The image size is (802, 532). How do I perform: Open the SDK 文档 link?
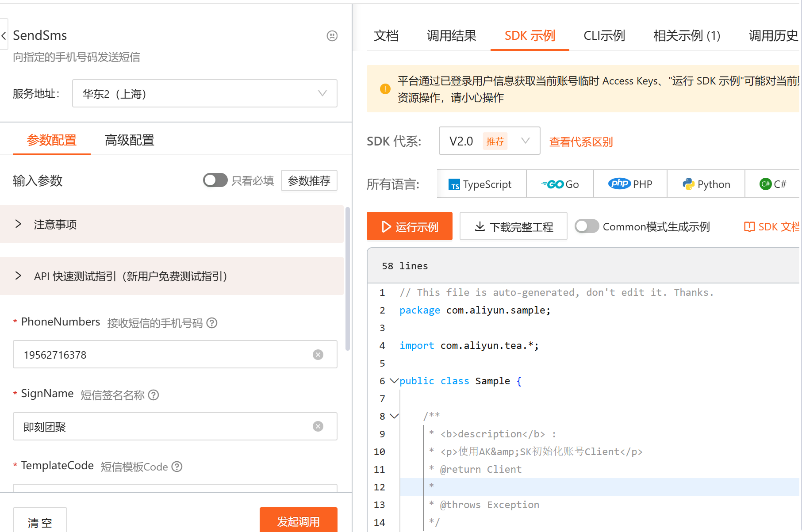(772, 227)
